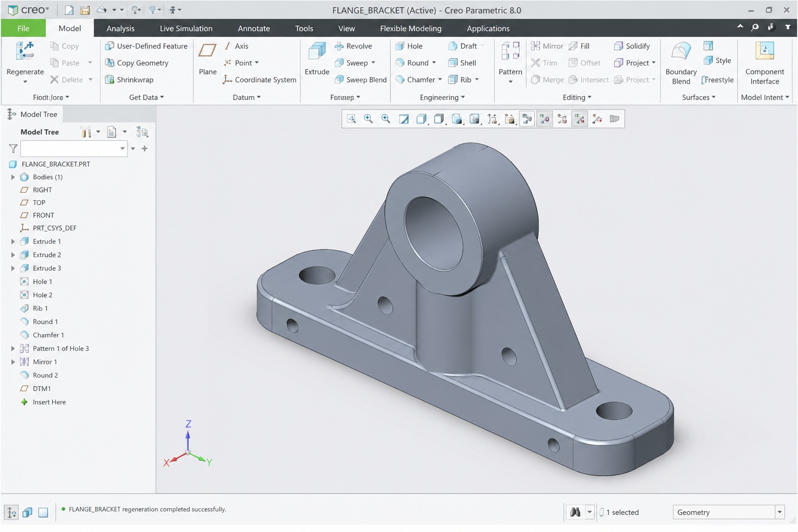Viewport: 798px width, 532px height.
Task: Expand the Pattern 1 of Hole 3 node
Action: click(13, 349)
